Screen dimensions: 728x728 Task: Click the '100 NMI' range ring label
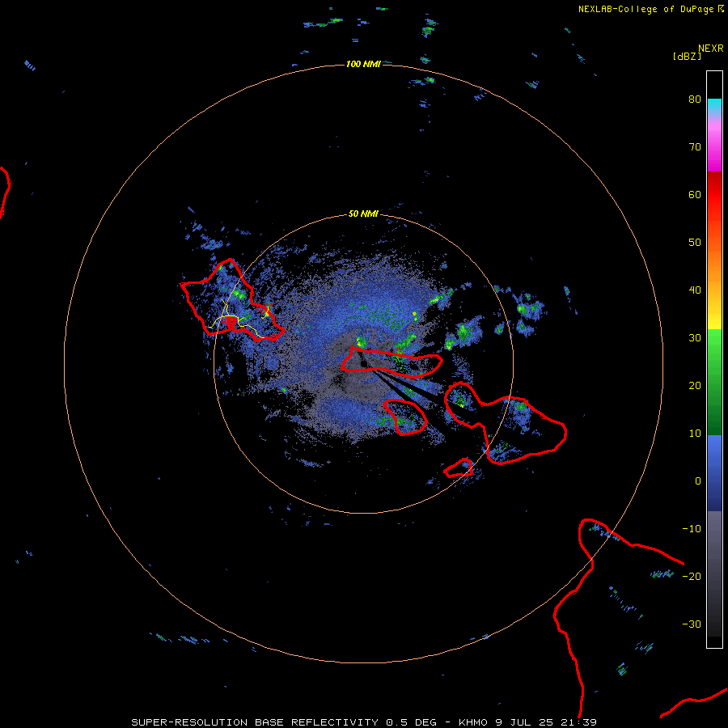click(x=363, y=64)
